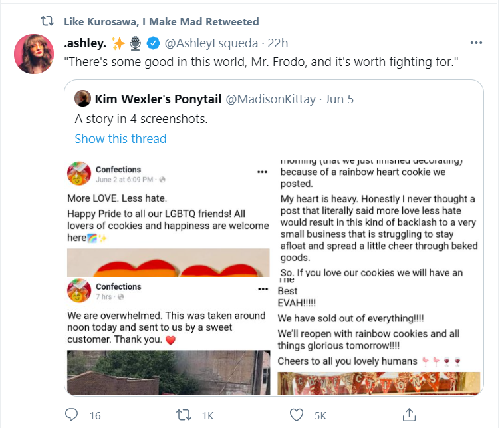The width and height of the screenshot is (504, 428).
Task: Click the 22h timestamp of the tweet
Action: pos(278,43)
